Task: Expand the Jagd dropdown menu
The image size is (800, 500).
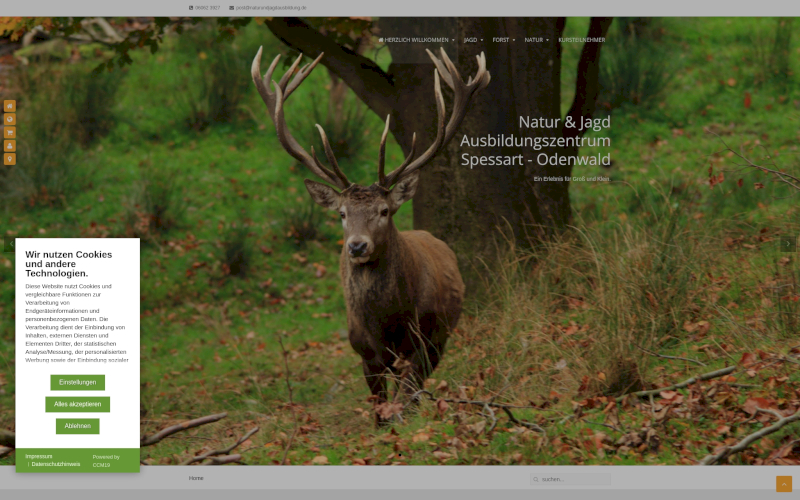Action: point(473,40)
